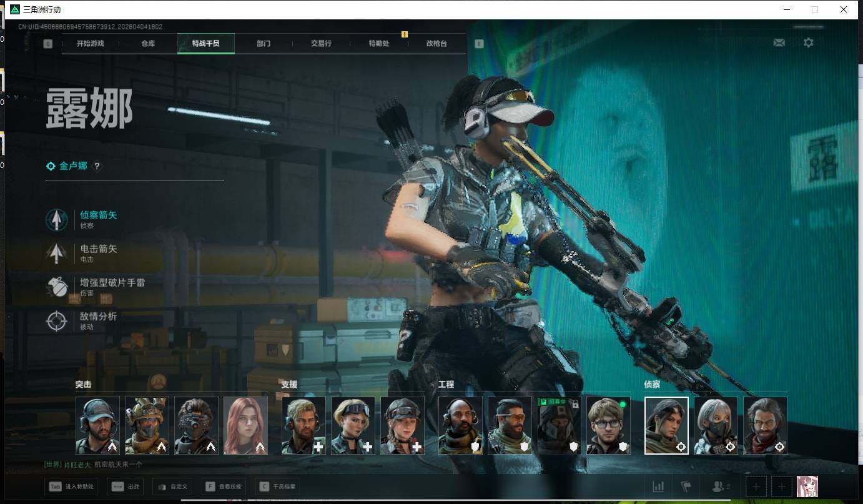Select the 特战干员 tab
Image resolution: width=863 pixels, height=504 pixels.
pyautogui.click(x=206, y=44)
